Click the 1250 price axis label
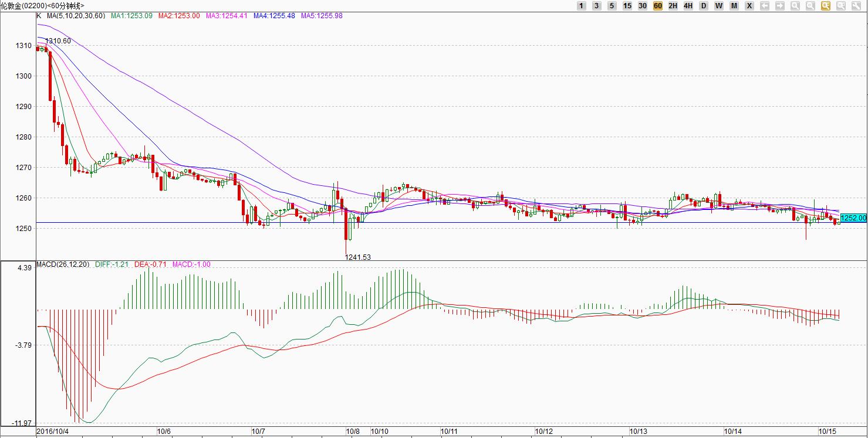The width and height of the screenshot is (868, 438). (x=24, y=229)
